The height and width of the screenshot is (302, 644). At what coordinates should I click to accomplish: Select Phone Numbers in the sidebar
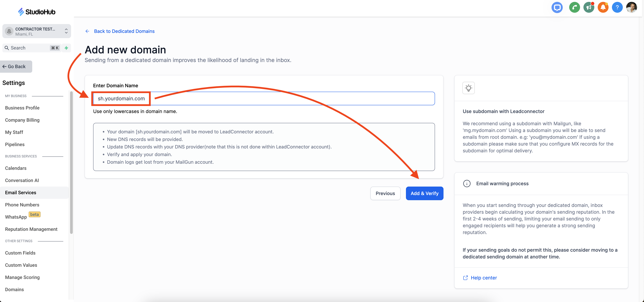click(x=22, y=205)
